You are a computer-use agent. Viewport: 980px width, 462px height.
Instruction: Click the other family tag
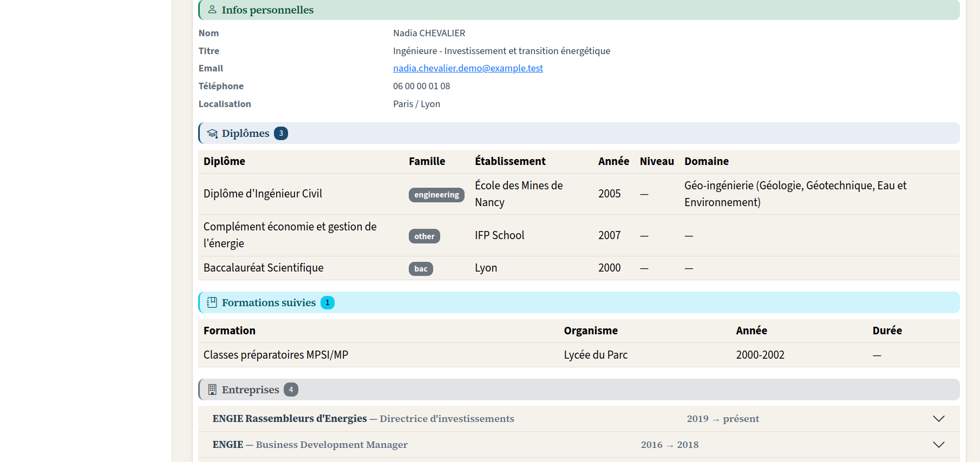pos(424,236)
